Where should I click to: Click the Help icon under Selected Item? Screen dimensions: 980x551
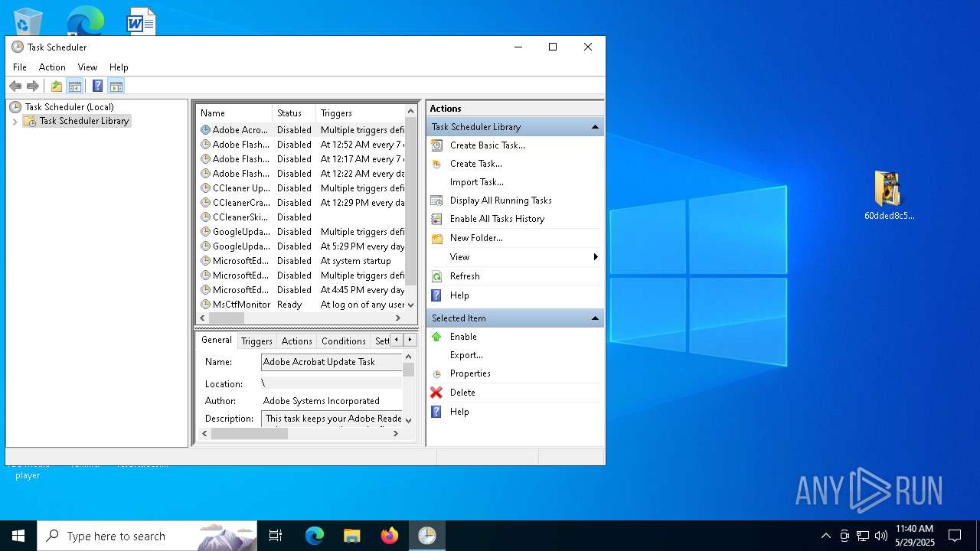(x=436, y=412)
